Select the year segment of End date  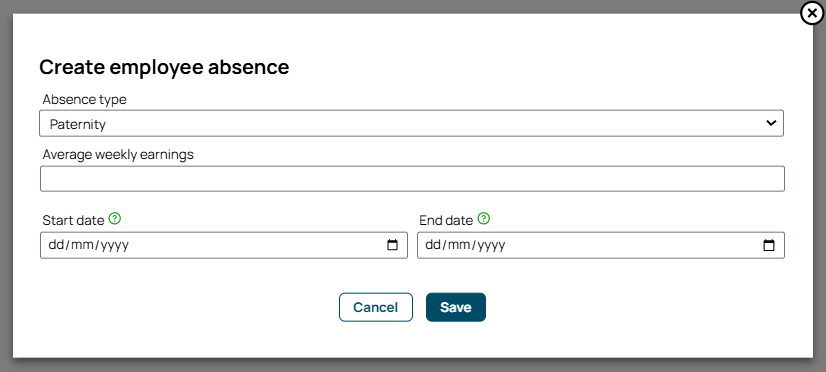[491, 245]
